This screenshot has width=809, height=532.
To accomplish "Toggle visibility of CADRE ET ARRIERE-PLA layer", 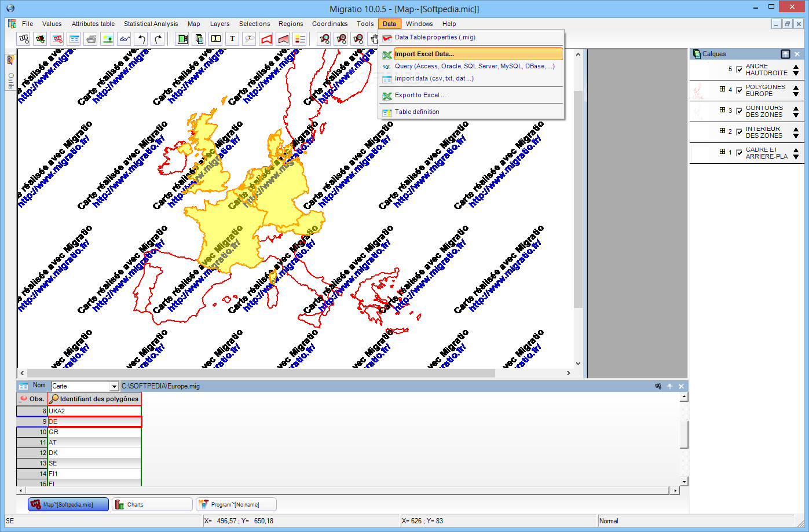I will click(739, 153).
